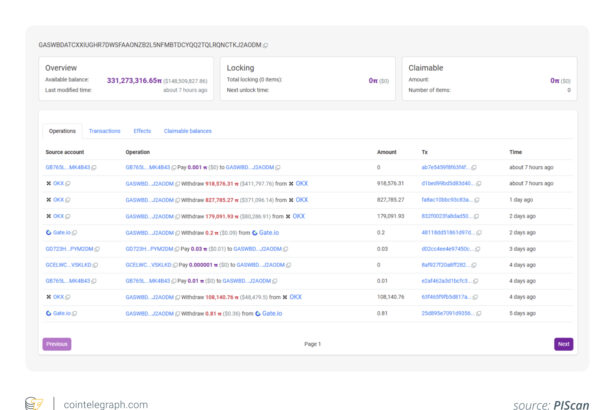Image resolution: width=615 pixels, height=410 pixels.
Task: Copy source account GCELWC...VSKLKD address
Action: tap(96, 264)
